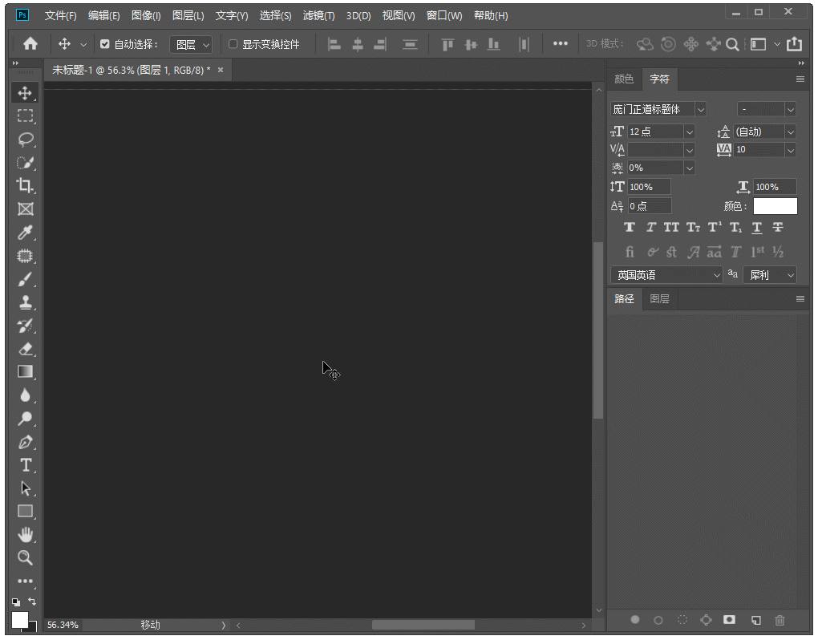
Task: Select the Crop tool
Action: pyautogui.click(x=25, y=186)
